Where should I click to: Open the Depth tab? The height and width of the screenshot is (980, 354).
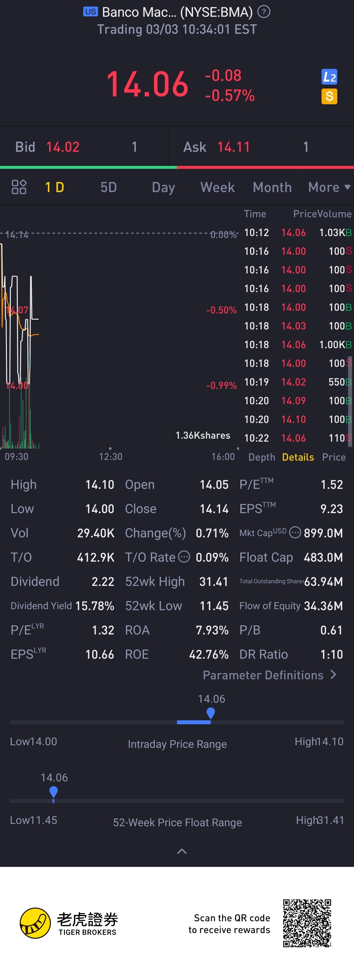[x=262, y=457]
